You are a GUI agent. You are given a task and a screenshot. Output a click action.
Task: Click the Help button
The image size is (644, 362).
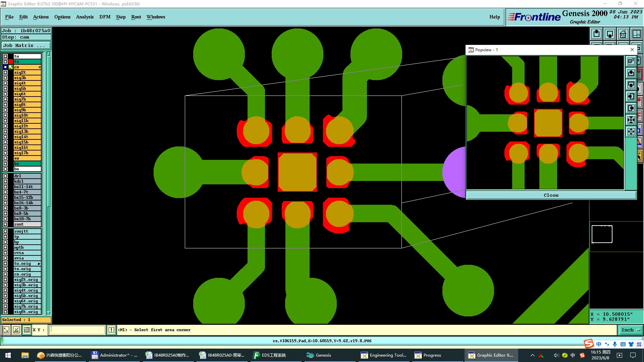click(494, 17)
